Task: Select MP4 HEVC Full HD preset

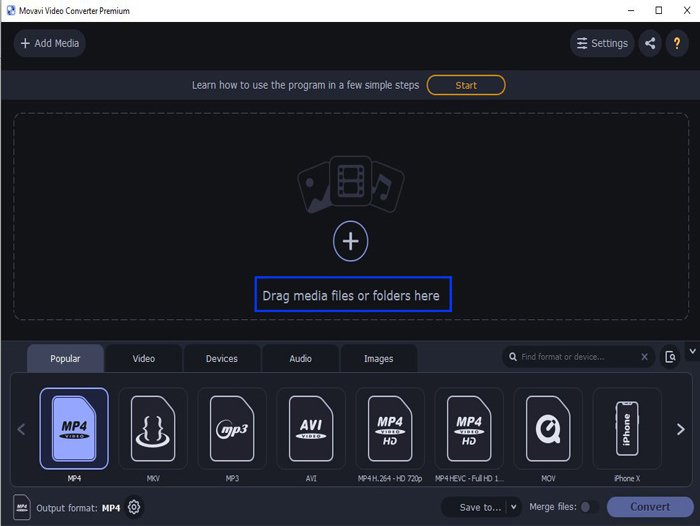Action: (x=469, y=429)
